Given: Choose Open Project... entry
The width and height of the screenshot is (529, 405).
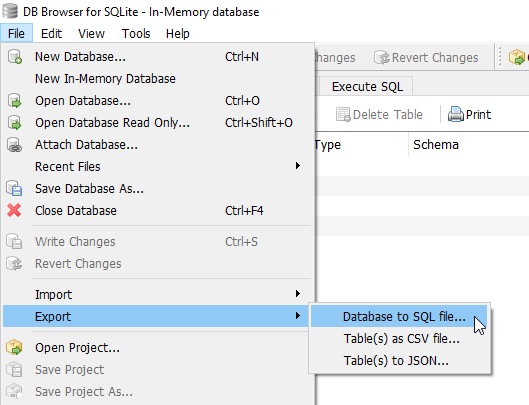Looking at the screenshot, I should (157, 348).
